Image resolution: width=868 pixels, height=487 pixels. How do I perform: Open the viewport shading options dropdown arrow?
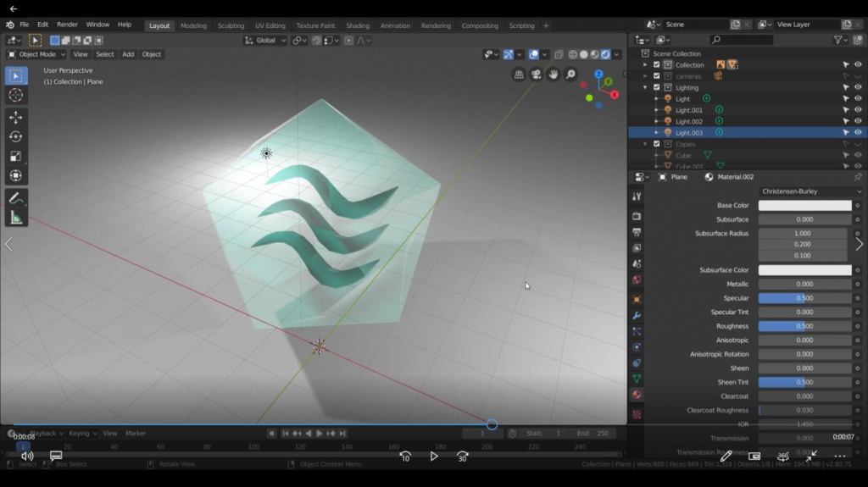tap(617, 54)
